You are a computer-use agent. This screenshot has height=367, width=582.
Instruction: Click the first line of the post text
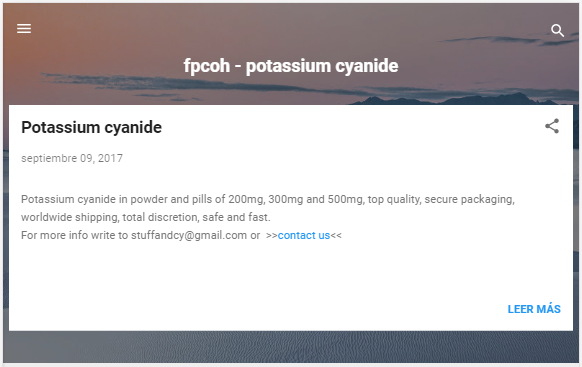click(268, 199)
